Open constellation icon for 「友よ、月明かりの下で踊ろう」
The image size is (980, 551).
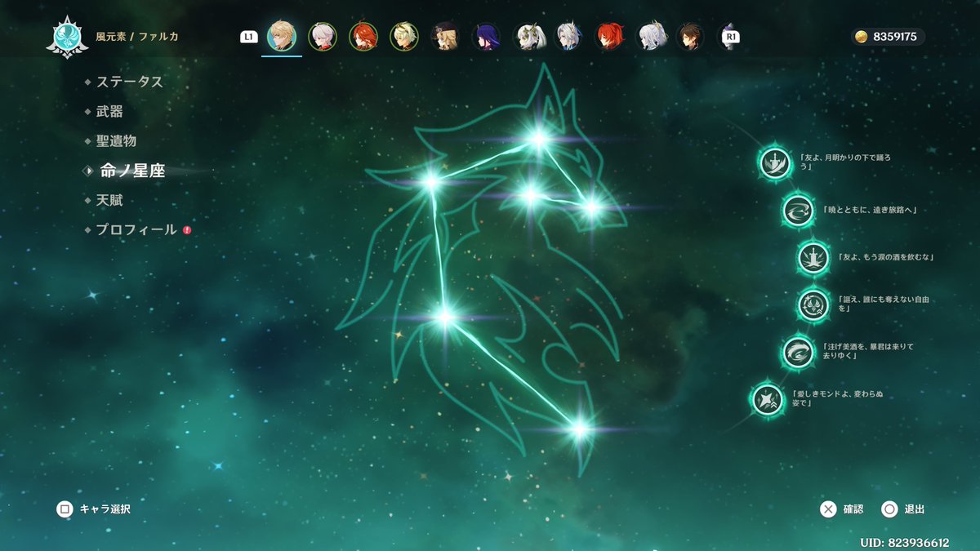coord(774,162)
